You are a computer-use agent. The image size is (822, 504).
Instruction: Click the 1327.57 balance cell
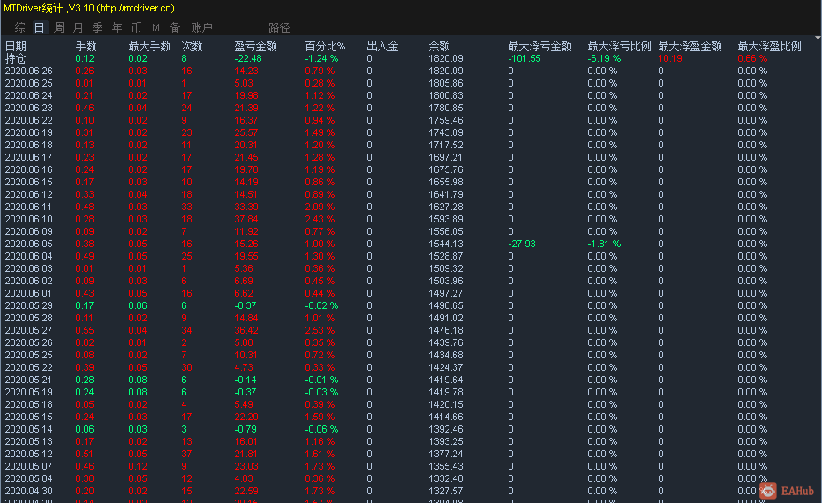[x=446, y=491]
